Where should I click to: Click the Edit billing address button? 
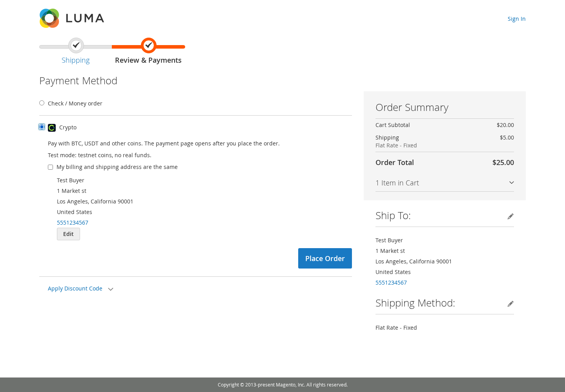coord(68,234)
